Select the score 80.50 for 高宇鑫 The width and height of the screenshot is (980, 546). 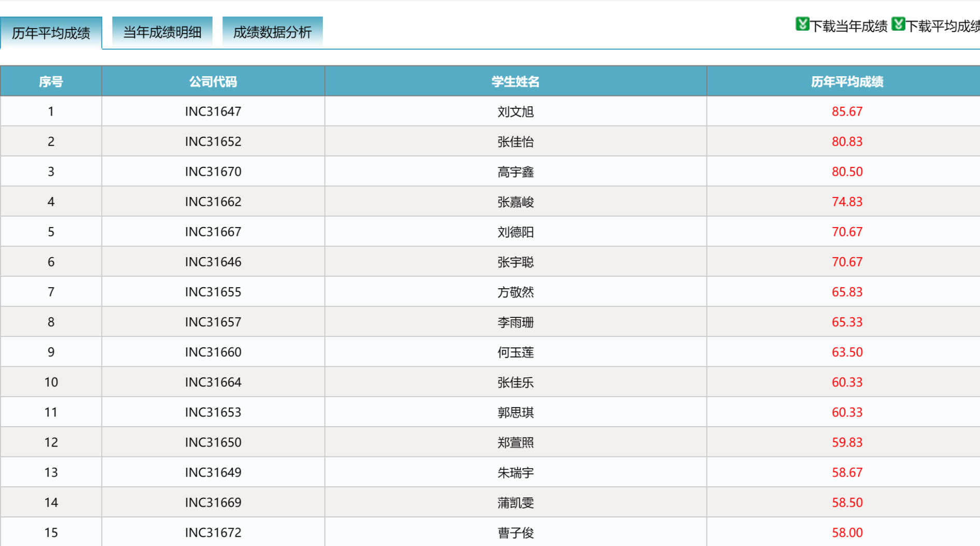coord(847,172)
